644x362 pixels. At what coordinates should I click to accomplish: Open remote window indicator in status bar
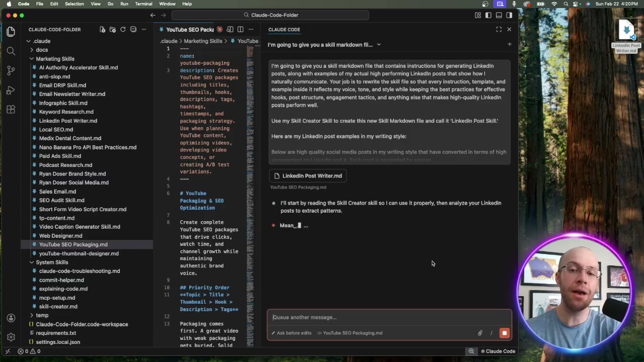(x=8, y=351)
